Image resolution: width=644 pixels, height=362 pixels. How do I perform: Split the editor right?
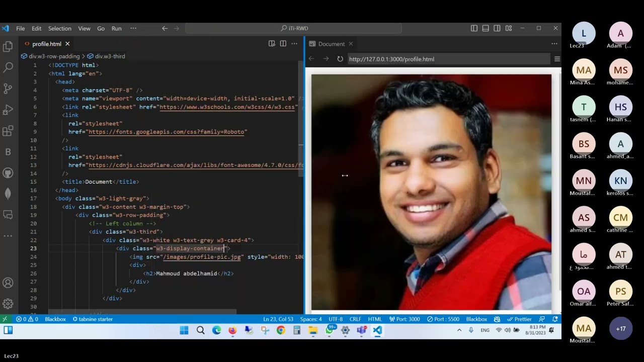click(x=283, y=44)
